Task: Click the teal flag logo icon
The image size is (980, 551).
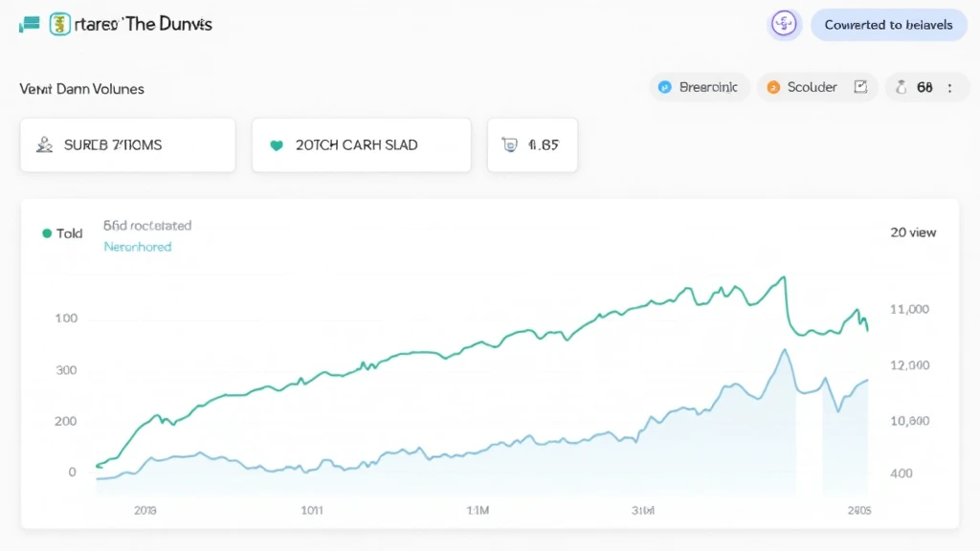Action: pos(30,24)
